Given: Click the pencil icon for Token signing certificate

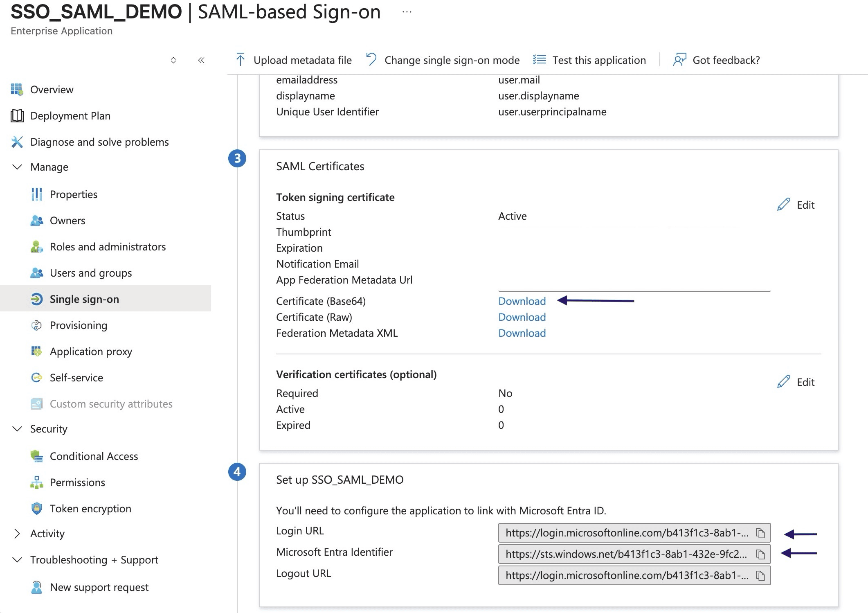Looking at the screenshot, I should tap(783, 205).
